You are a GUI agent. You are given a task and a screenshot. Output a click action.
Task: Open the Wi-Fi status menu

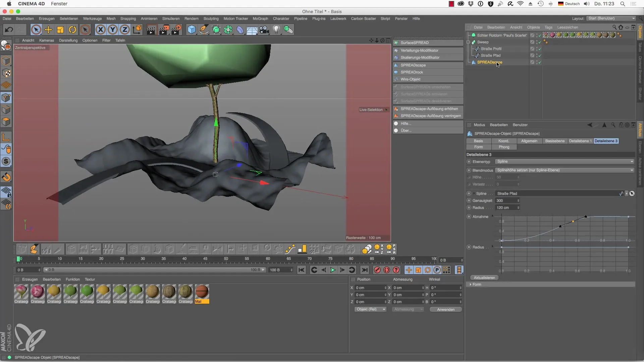click(x=520, y=4)
